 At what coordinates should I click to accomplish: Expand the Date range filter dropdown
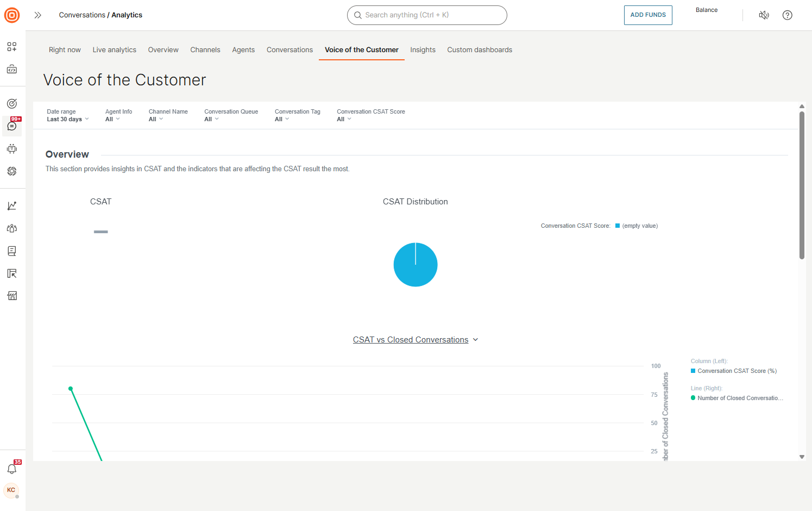67,119
